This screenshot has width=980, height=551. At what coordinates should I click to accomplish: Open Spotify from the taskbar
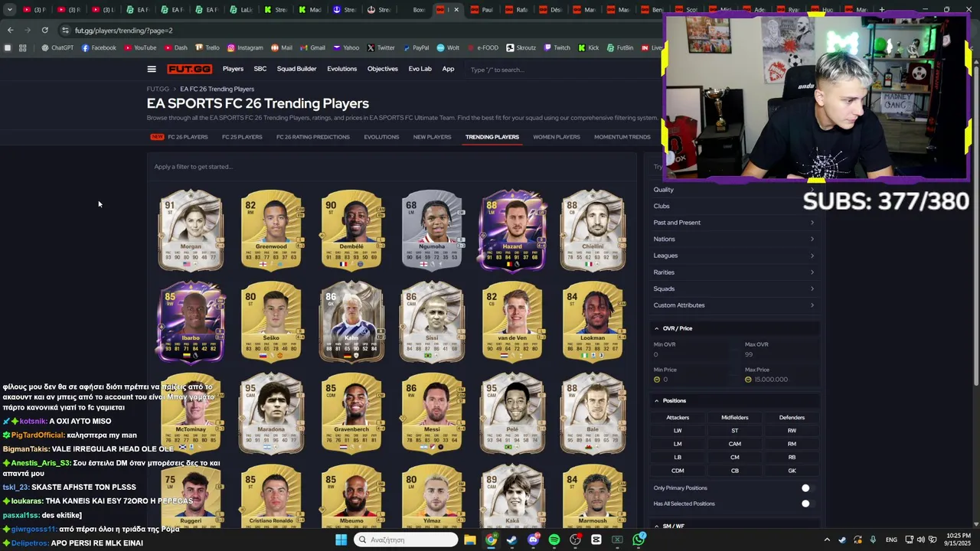554,540
